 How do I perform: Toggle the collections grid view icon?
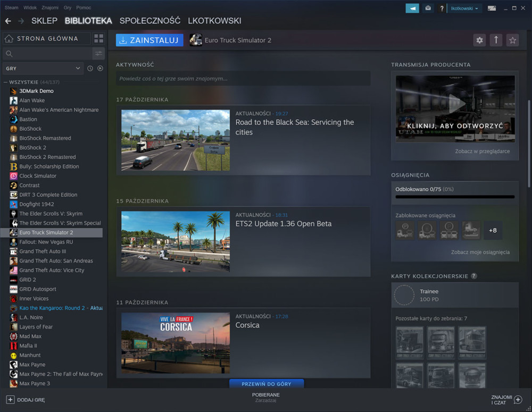coord(99,38)
